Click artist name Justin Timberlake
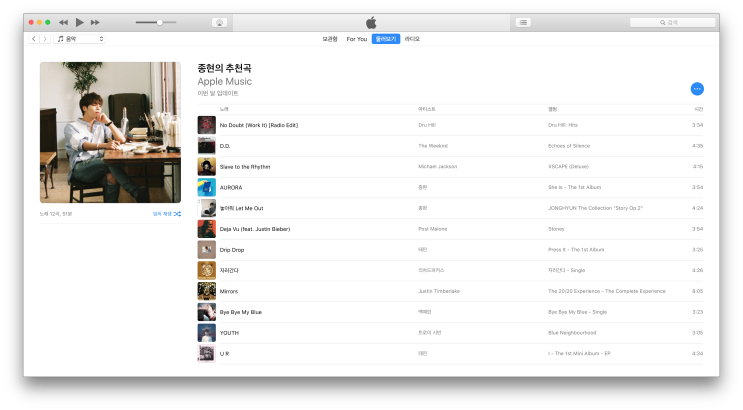The height and width of the screenshot is (410, 743). point(439,291)
